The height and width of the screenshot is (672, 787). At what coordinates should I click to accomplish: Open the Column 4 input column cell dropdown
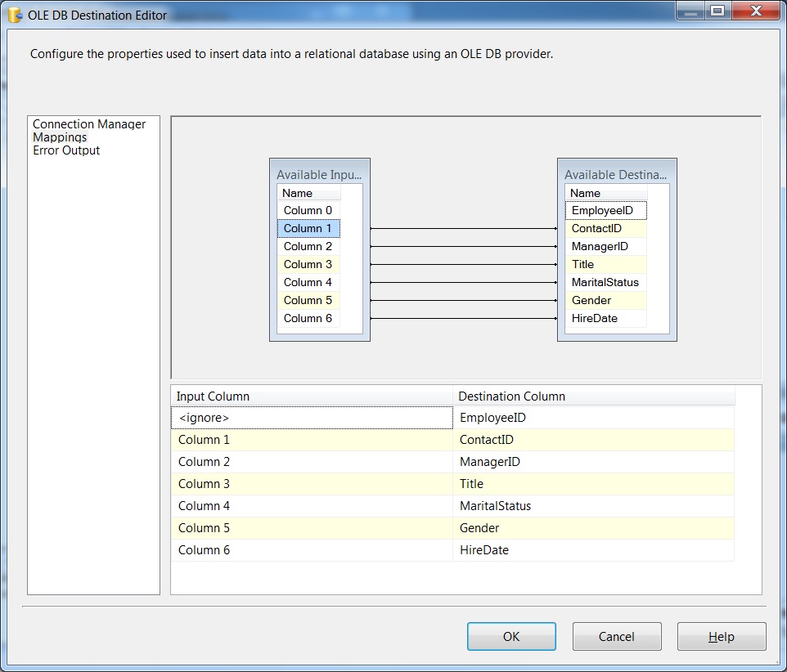click(x=311, y=505)
